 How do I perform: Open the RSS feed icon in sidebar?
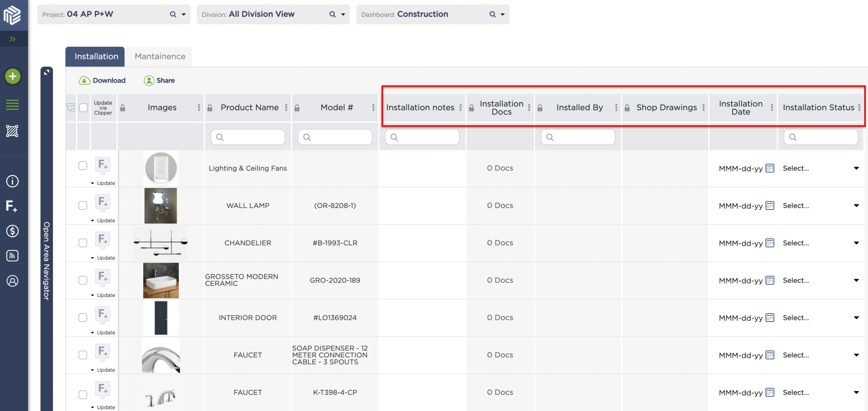click(12, 256)
